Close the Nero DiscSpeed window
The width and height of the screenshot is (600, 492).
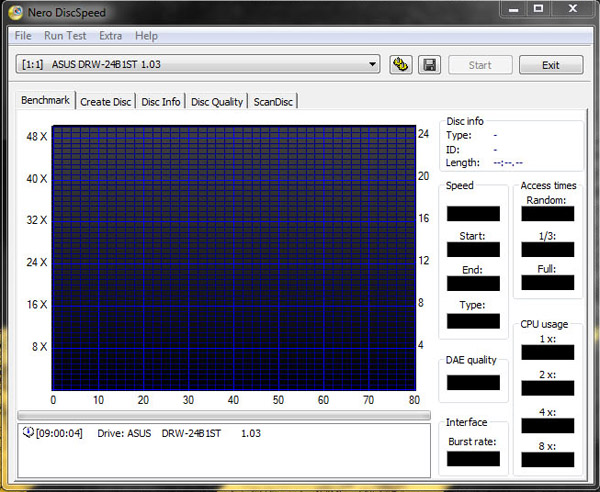pyautogui.click(x=573, y=9)
